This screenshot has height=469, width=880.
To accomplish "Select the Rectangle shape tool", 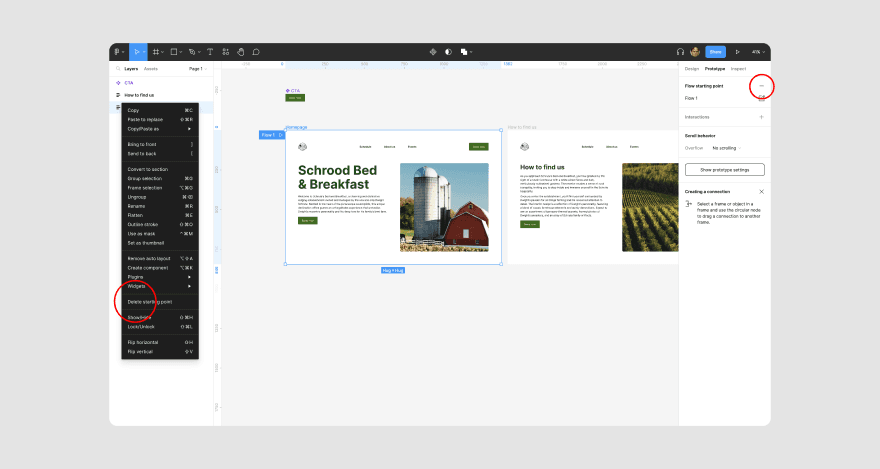I will 174,52.
